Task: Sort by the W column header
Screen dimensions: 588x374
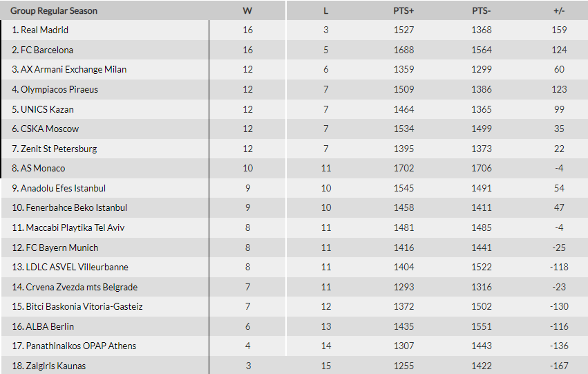Action: pyautogui.click(x=247, y=11)
